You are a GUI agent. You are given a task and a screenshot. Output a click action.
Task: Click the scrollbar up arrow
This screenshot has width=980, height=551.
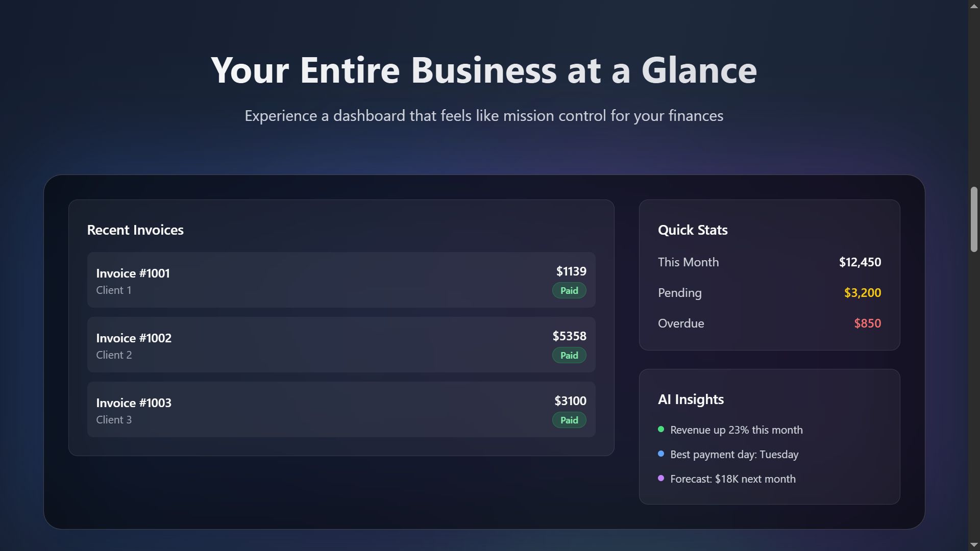coord(974,6)
